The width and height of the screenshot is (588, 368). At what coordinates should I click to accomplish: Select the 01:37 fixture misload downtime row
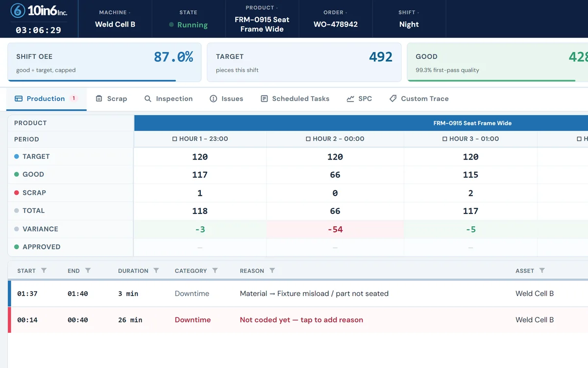298,293
